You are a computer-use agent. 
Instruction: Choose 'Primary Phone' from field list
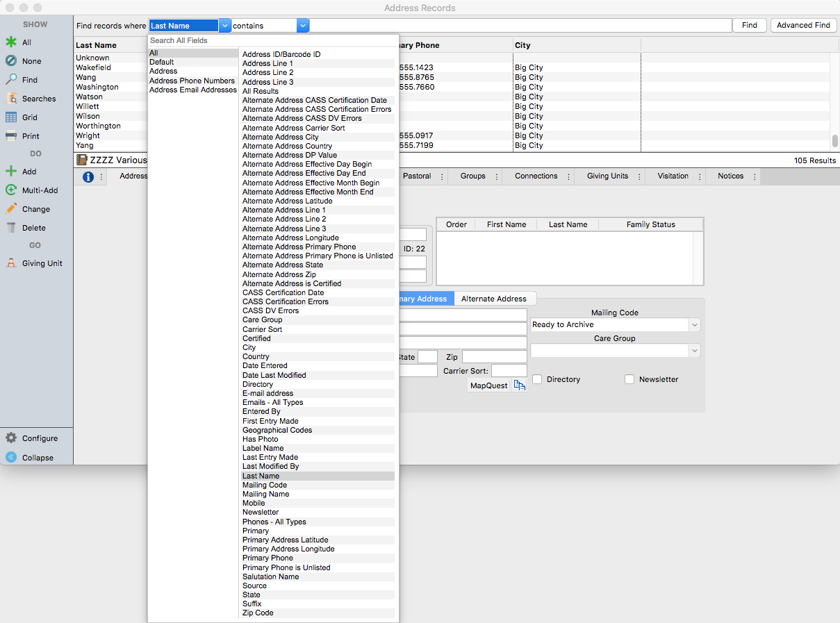coord(267,558)
